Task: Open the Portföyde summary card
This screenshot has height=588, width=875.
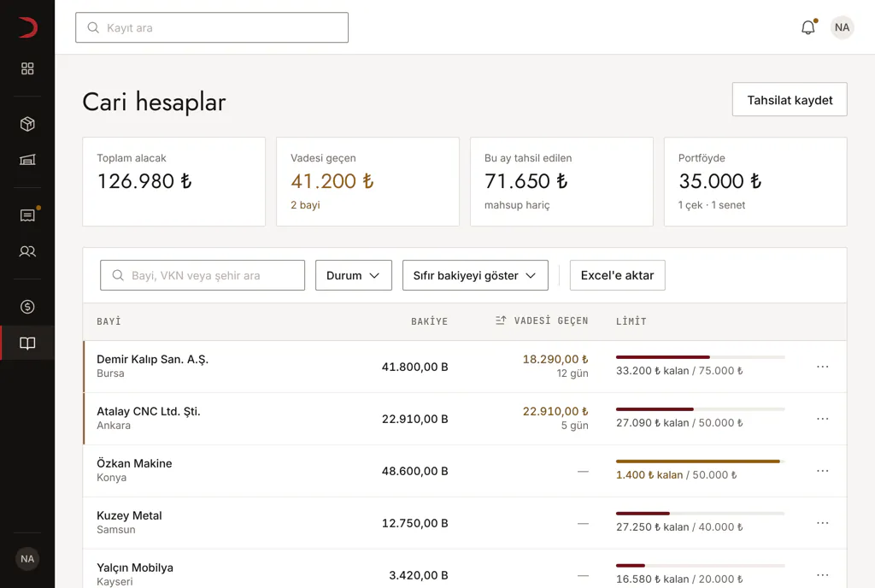Action: [x=755, y=182]
